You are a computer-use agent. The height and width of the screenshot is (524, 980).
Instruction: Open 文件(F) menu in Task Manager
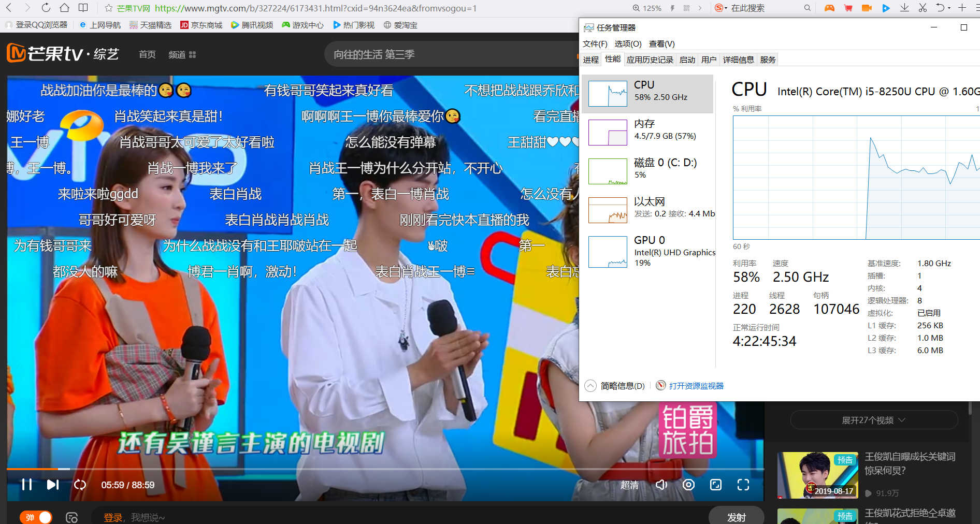coord(595,44)
